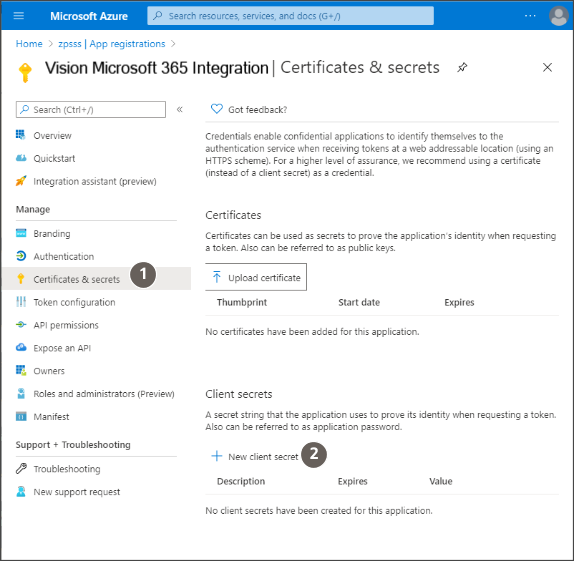Open Troubleshooting page
The image size is (574, 561).
pos(67,469)
